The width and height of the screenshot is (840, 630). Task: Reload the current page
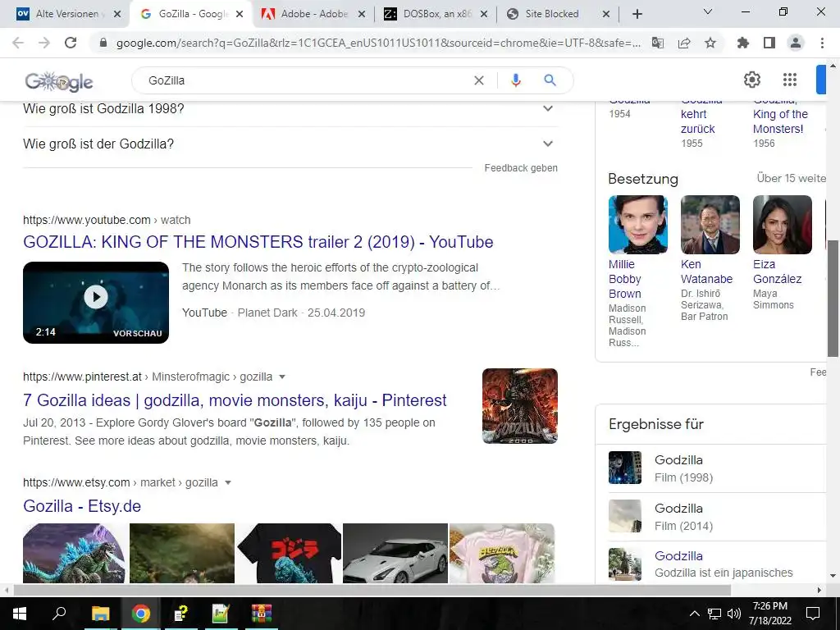[x=71, y=43]
